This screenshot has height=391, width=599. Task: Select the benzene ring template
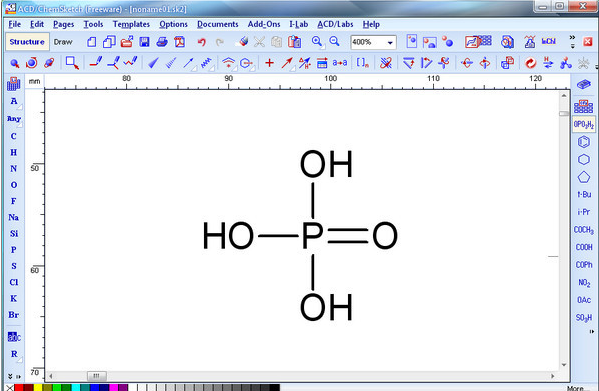[x=584, y=142]
